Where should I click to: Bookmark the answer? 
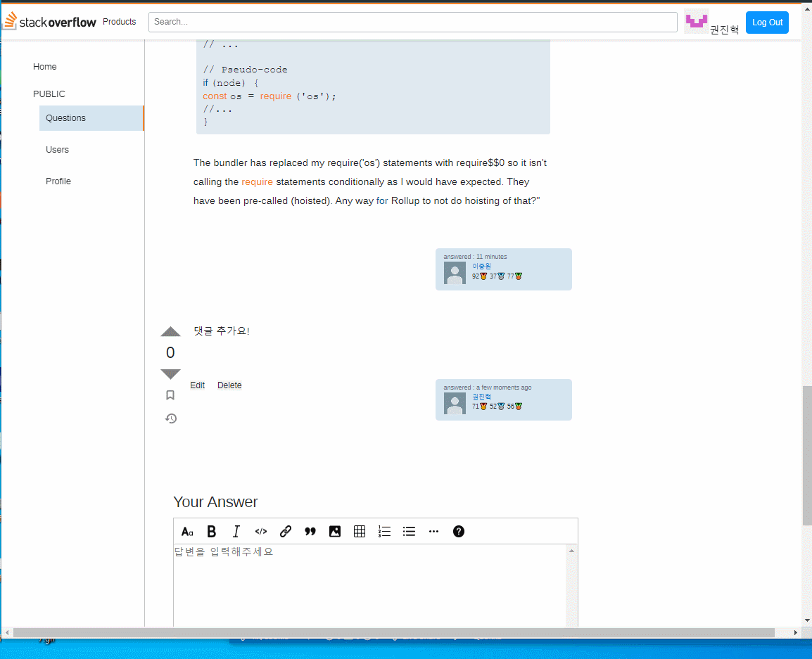170,395
